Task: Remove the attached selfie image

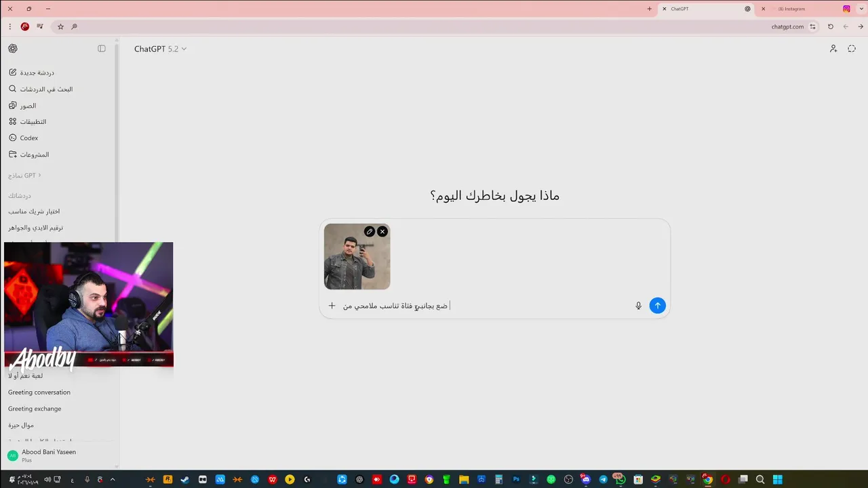Action: 382,232
